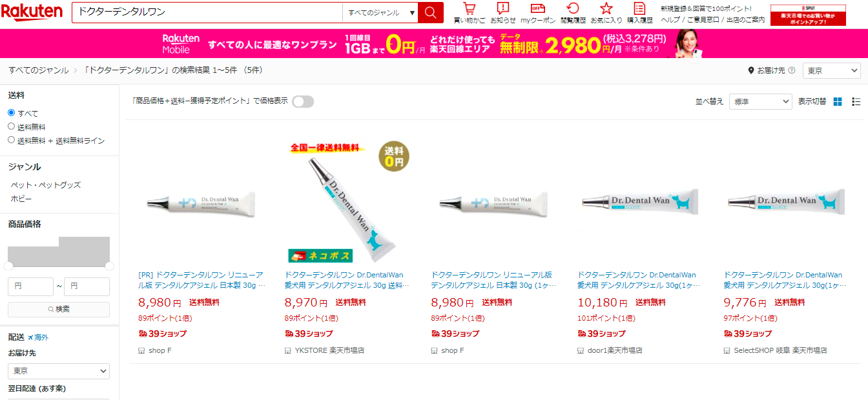Select 送料無料 + 送料無料ライン radio option
Image resolution: width=868 pixels, height=400 pixels.
pyautogui.click(x=11, y=140)
